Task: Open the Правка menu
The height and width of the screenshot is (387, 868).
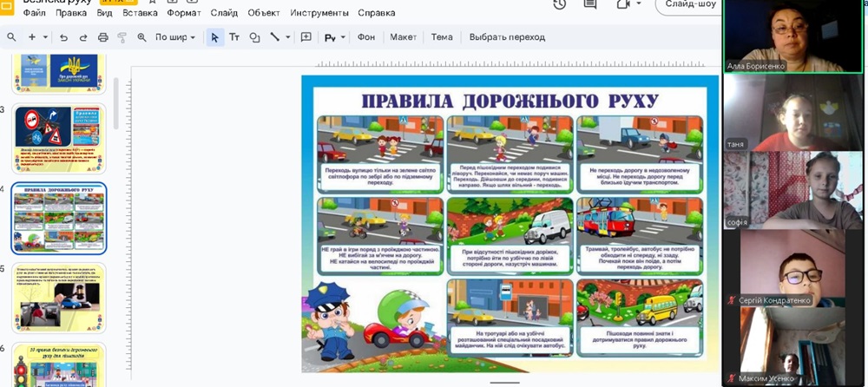Action: (x=71, y=13)
